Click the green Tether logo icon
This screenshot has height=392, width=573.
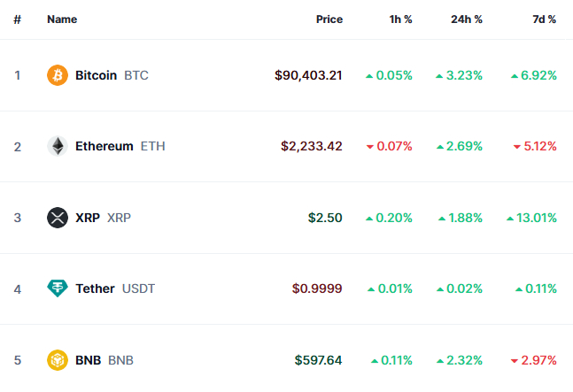[58, 288]
